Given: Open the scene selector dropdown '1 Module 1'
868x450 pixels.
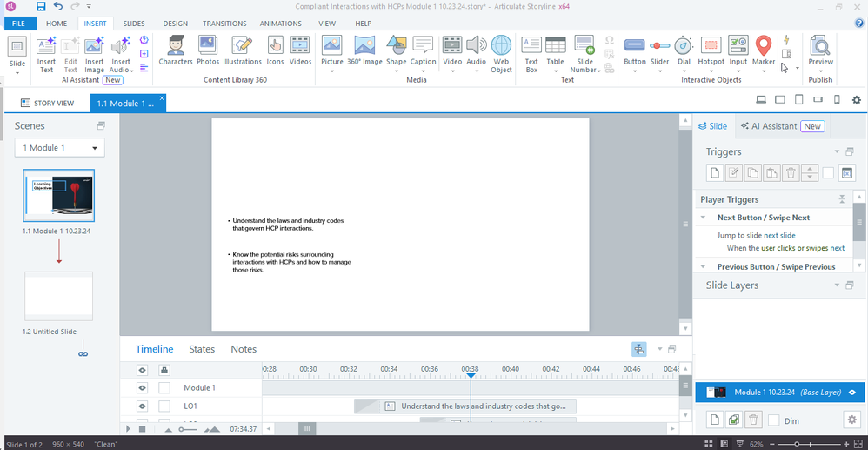Looking at the screenshot, I should (x=60, y=148).
